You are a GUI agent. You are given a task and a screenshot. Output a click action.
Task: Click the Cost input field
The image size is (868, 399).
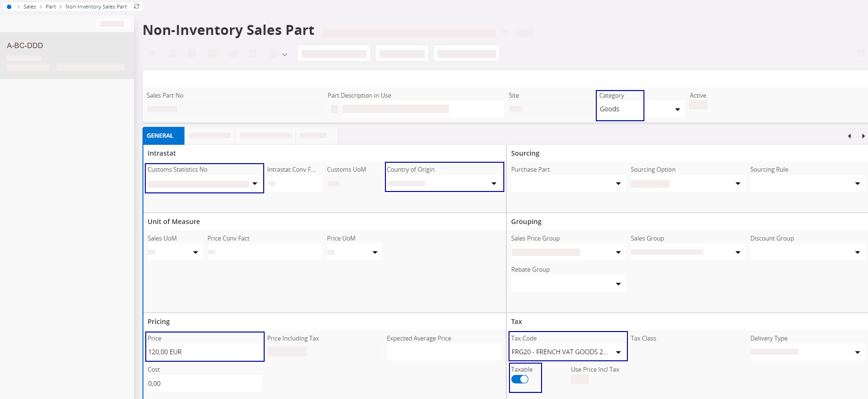click(x=204, y=383)
